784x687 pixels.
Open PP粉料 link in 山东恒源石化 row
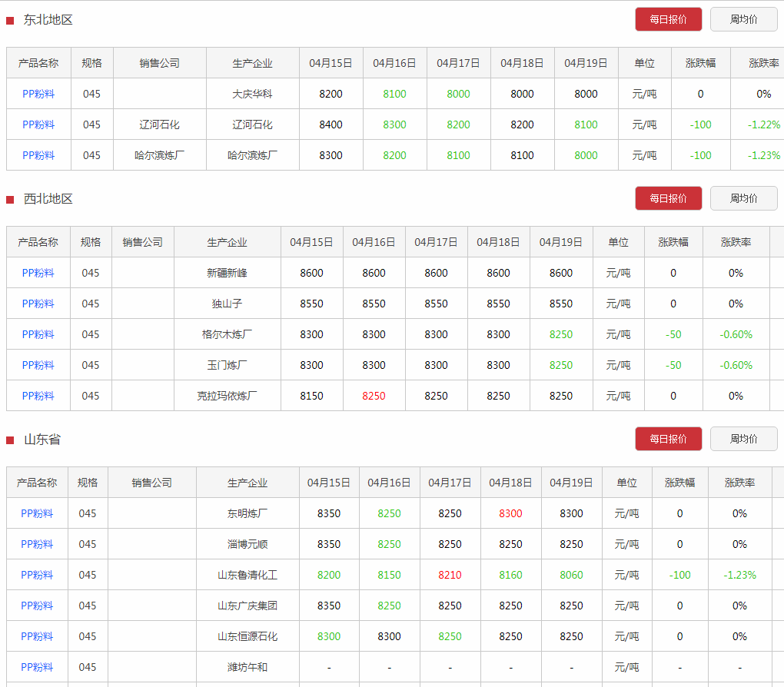coord(37,636)
